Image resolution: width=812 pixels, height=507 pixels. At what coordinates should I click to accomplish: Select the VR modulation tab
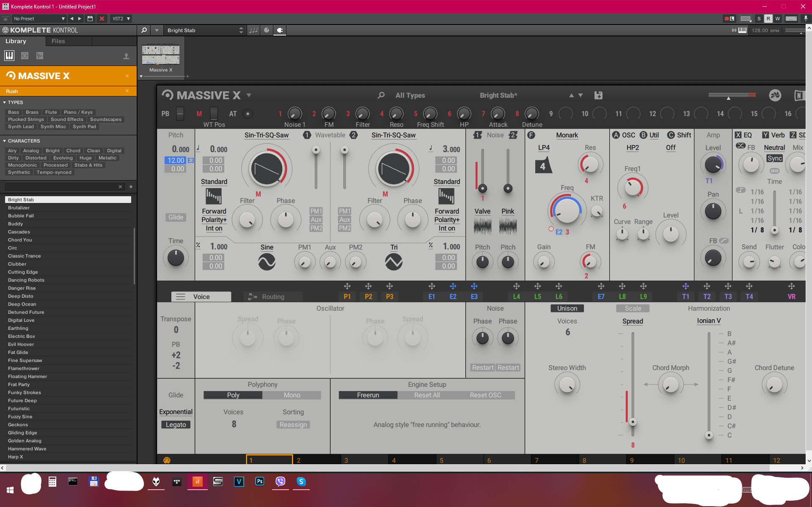(791, 296)
